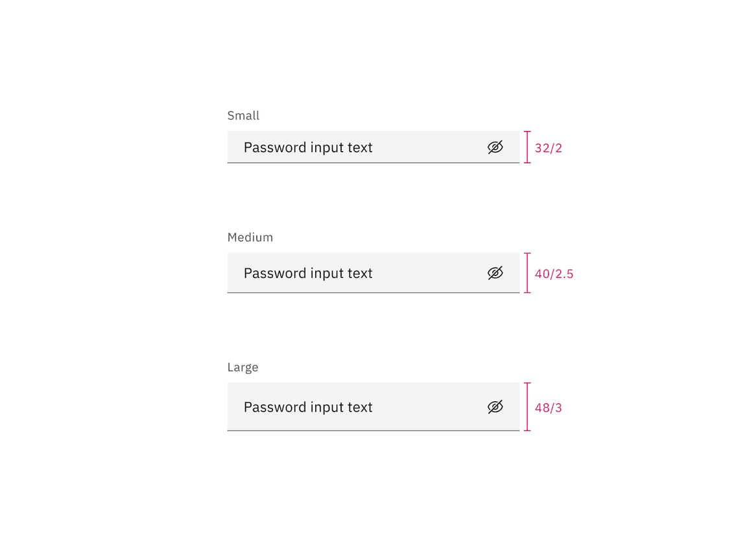Click the password visibility icon in the Small field
The width and height of the screenshot is (747, 560).
point(495,147)
